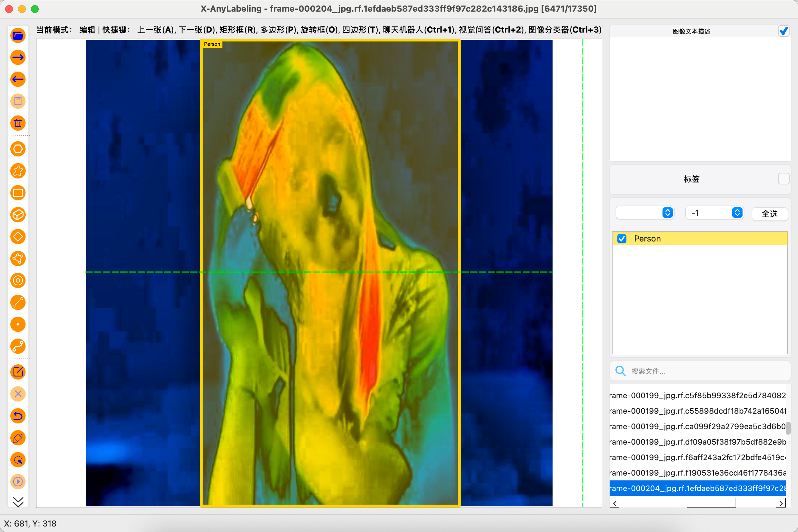Viewport: 798px width, 532px height.
Task: Go to previous image arrow icon
Action: click(x=18, y=79)
